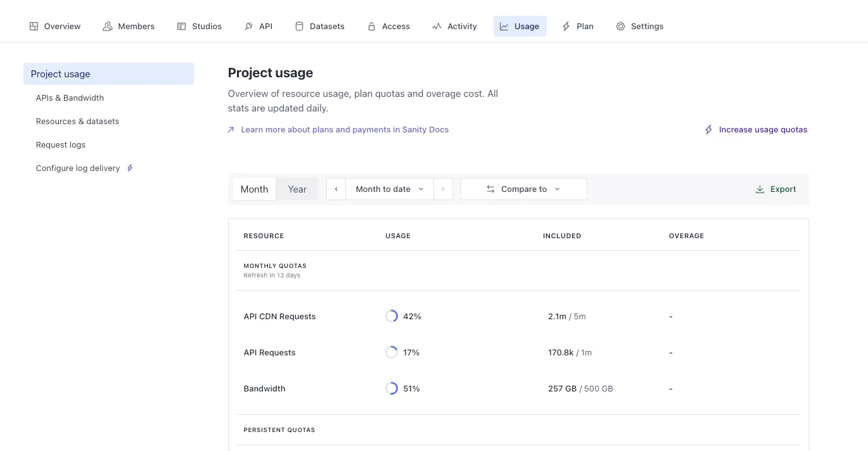This screenshot has height=451, width=868.
Task: Open the Compare to dropdown
Action: point(524,189)
